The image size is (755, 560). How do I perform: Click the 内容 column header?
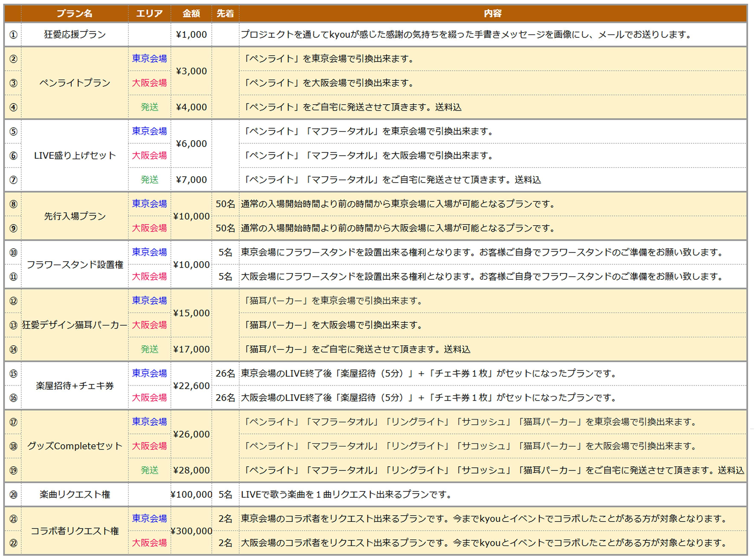(x=493, y=14)
